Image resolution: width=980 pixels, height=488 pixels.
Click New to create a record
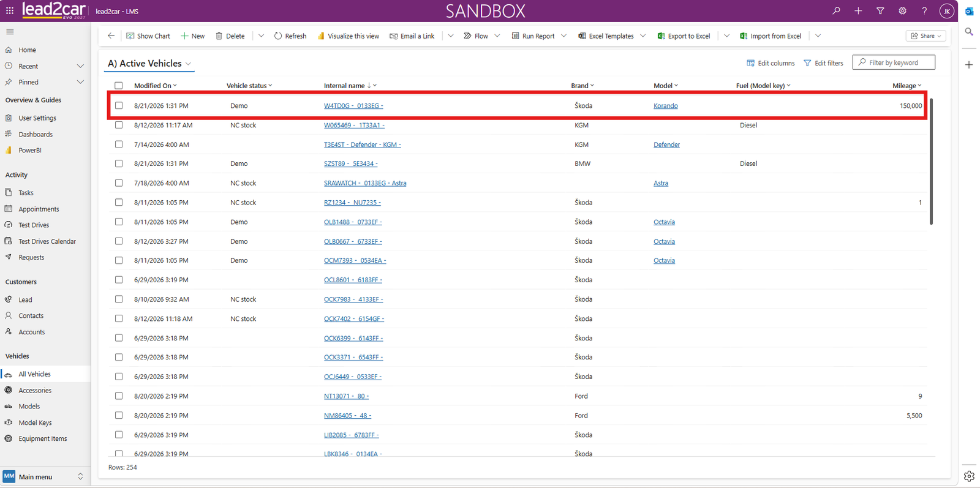coord(192,36)
